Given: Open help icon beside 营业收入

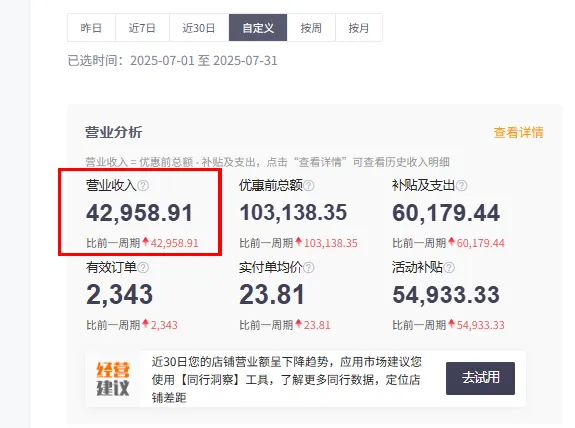Looking at the screenshot, I should pos(143,186).
